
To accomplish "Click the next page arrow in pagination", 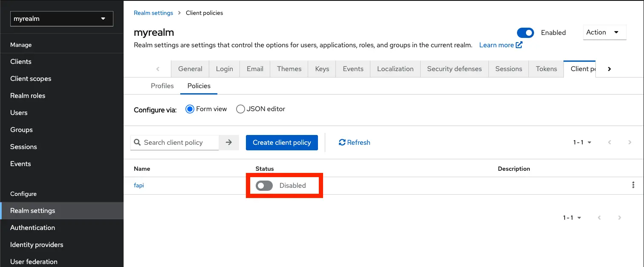I will [630, 142].
